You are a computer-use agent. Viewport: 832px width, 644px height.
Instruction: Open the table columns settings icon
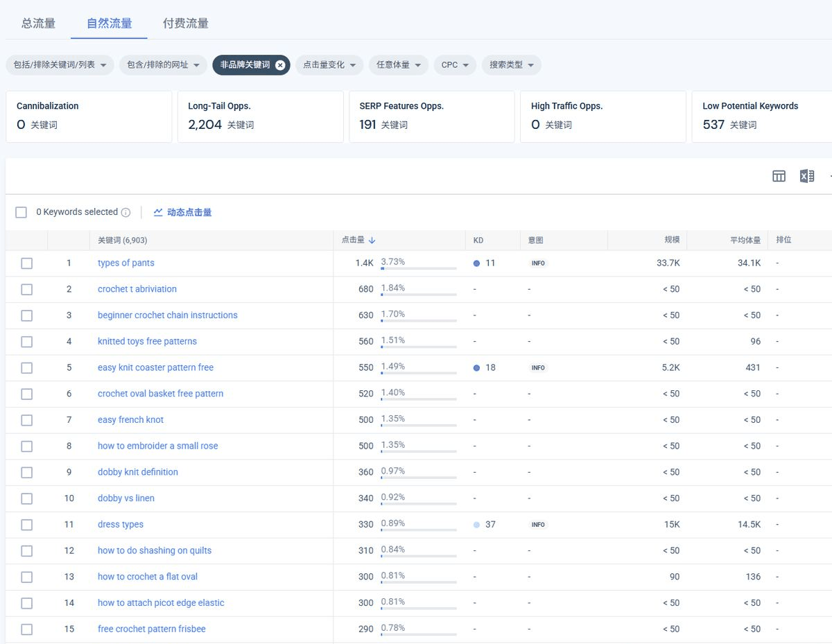(779, 176)
